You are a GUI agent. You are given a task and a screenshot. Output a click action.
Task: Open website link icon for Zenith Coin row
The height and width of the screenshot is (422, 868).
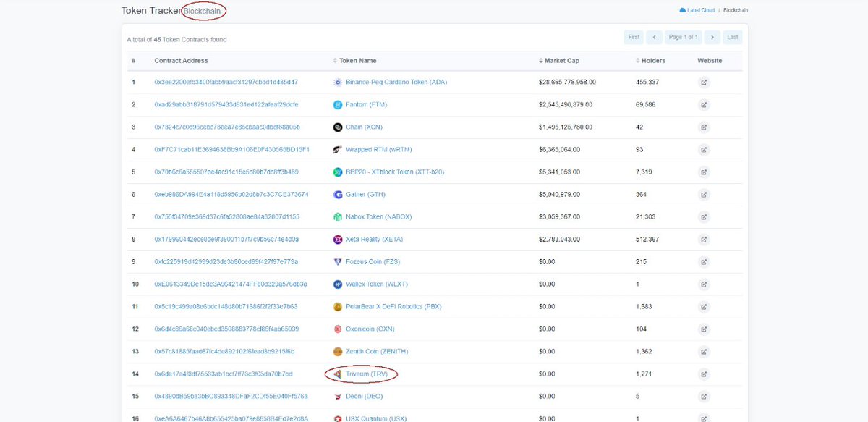[x=704, y=352]
